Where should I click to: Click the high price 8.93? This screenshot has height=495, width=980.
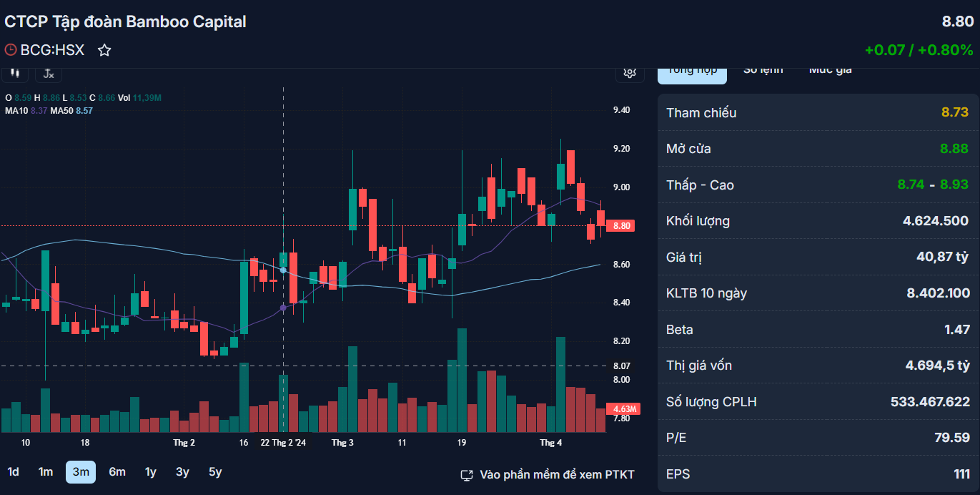954,185
